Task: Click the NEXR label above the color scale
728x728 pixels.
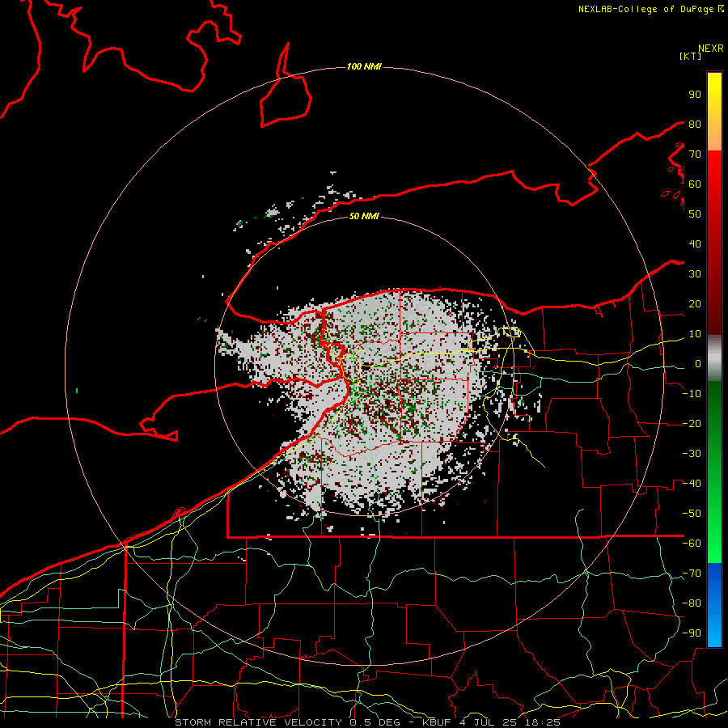Action: pos(711,49)
